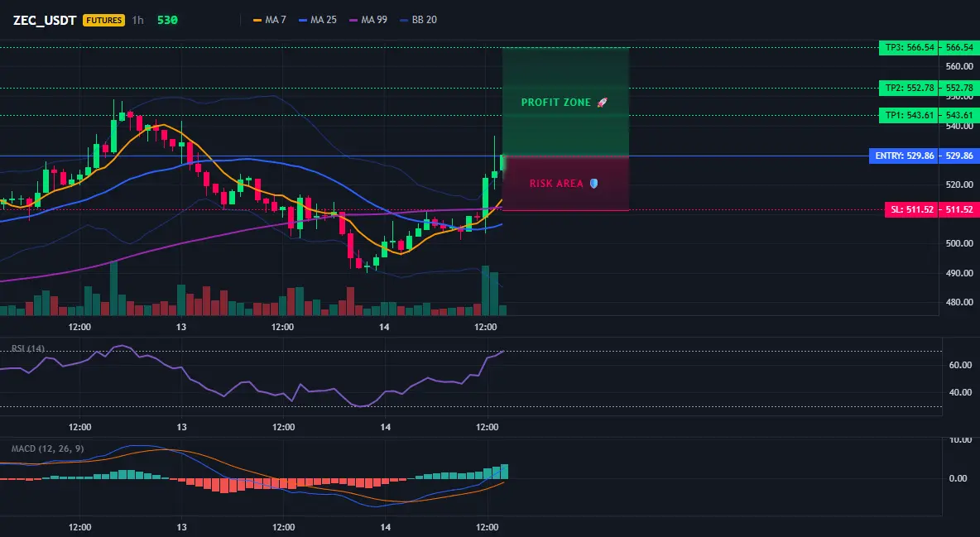
Task: Click the 530 price value in header
Action: [x=167, y=20]
